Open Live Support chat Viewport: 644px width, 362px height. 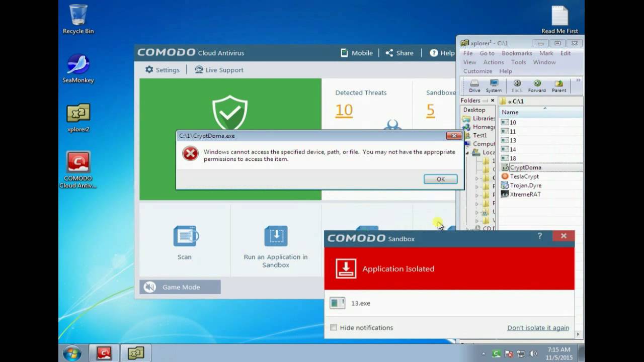point(219,70)
